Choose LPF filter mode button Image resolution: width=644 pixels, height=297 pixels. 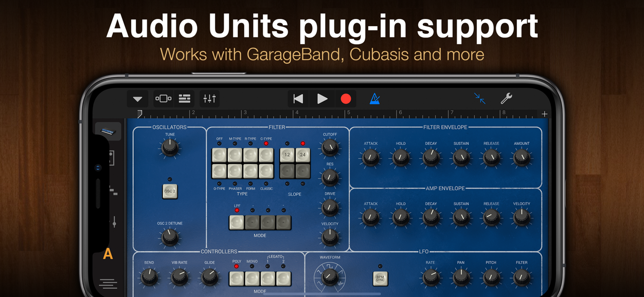237,222
